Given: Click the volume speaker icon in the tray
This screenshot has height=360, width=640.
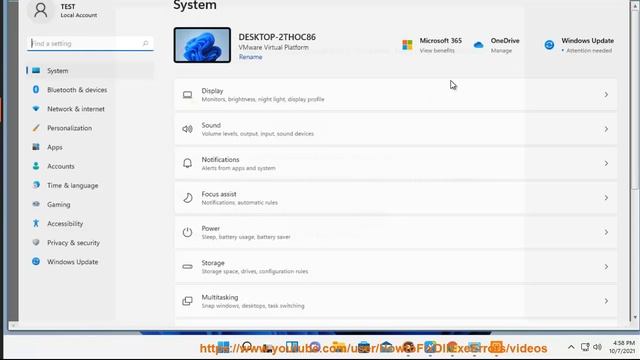Looking at the screenshot, I should coord(598,347).
